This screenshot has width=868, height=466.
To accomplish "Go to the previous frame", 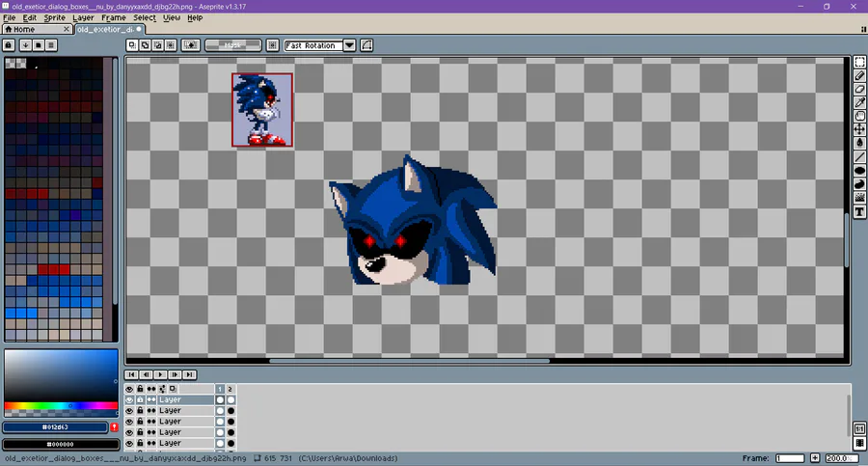I will coord(147,375).
